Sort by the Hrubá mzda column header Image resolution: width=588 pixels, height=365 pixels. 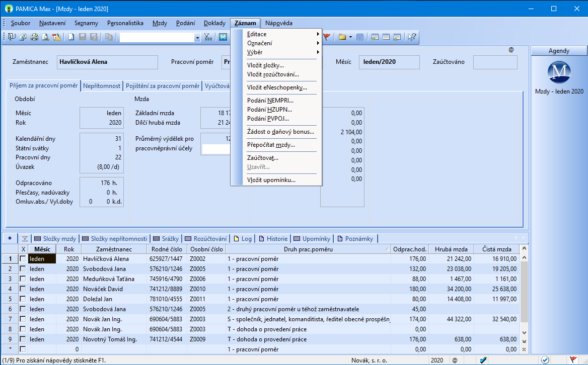coord(451,249)
